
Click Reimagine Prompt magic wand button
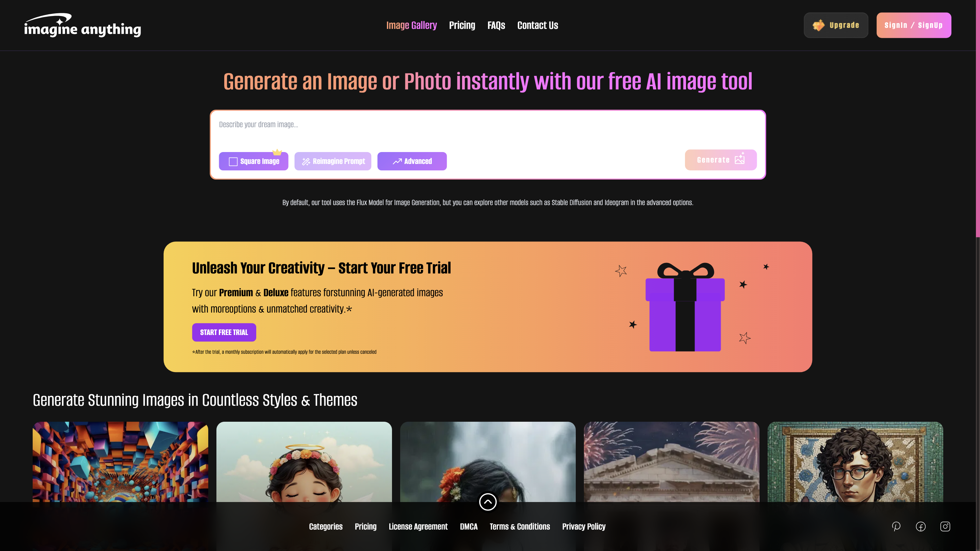(333, 161)
